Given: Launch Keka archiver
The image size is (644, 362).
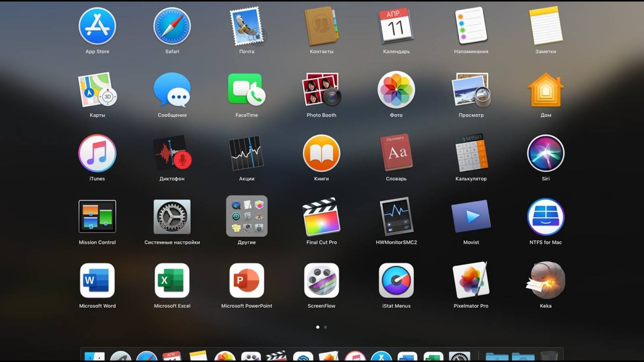Looking at the screenshot, I should click(545, 281).
